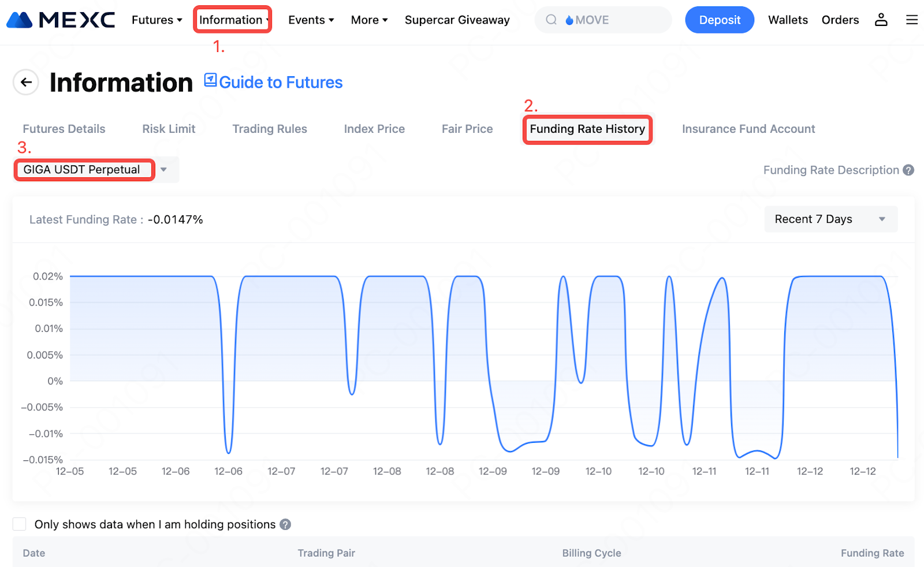The image size is (924, 567).
Task: Open the Events dropdown menu
Action: (x=311, y=20)
